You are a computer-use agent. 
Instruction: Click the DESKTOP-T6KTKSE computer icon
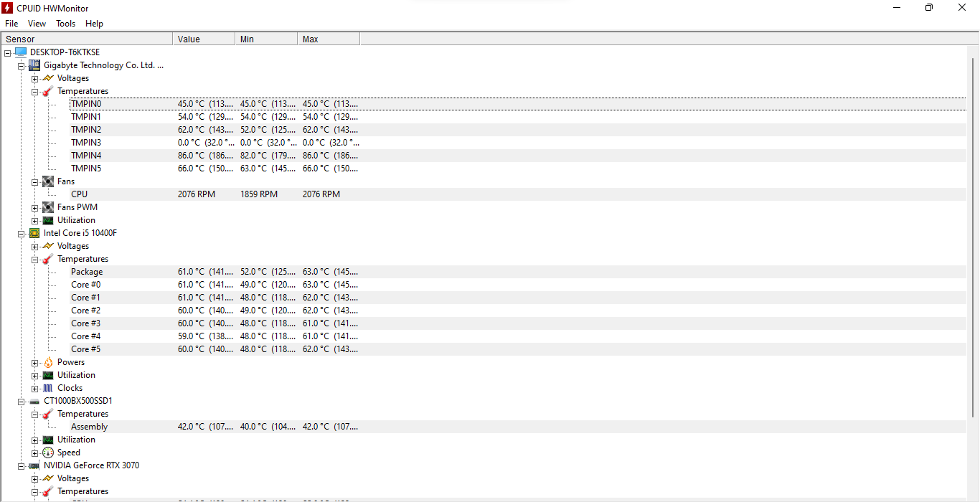coord(20,52)
